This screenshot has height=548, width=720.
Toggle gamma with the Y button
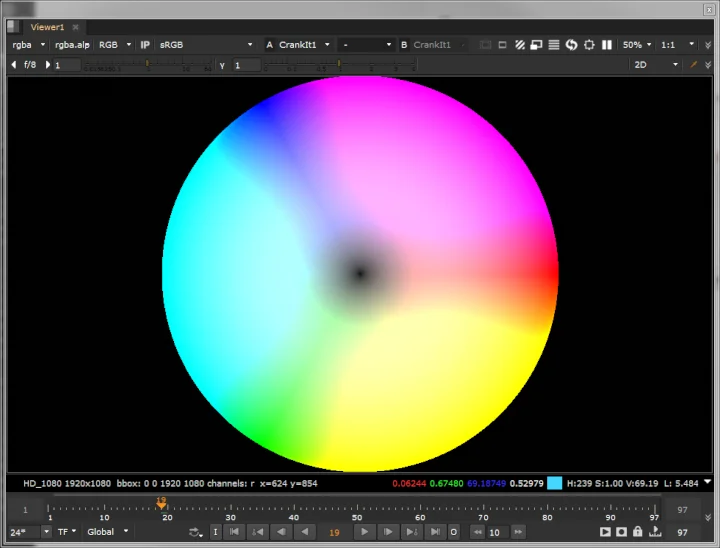pyautogui.click(x=222, y=65)
